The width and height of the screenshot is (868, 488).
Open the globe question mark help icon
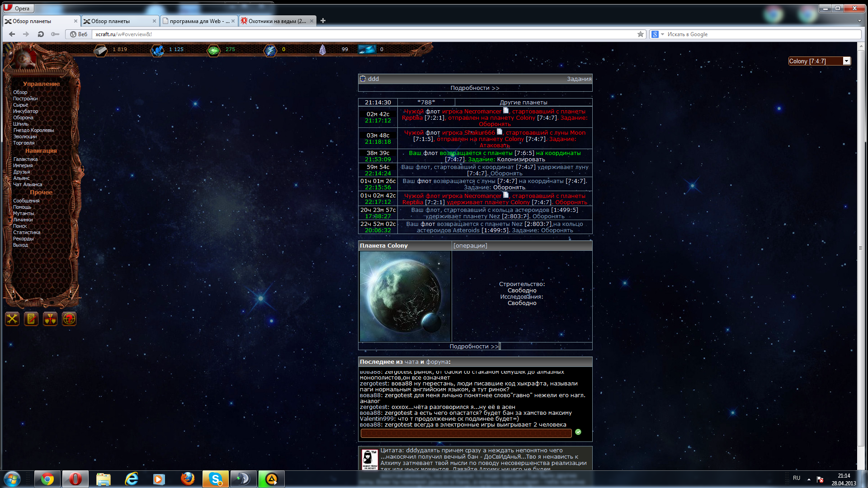[69, 319]
